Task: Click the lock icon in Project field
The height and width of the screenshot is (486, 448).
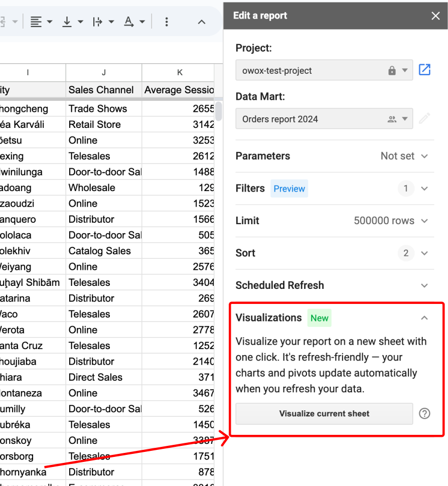Action: coord(392,70)
